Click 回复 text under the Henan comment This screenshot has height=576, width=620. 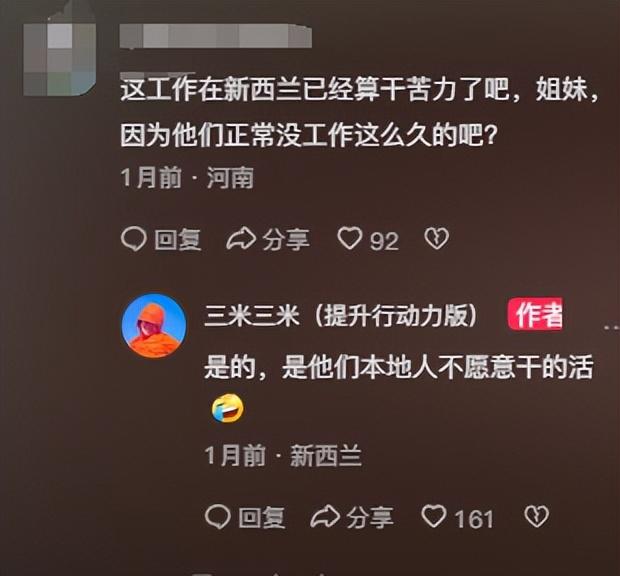tap(178, 240)
